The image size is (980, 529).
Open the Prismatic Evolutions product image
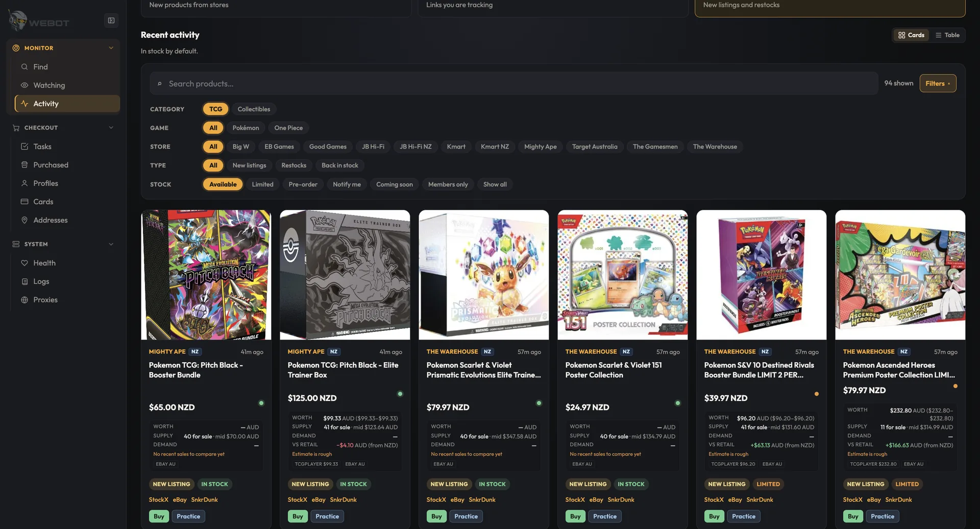[483, 275]
